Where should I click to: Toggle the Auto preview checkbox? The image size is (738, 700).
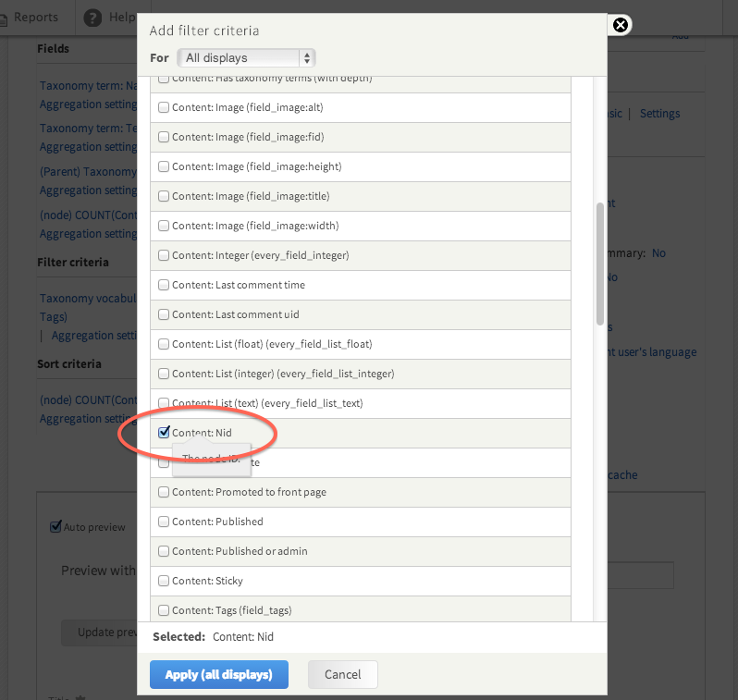[x=56, y=526]
